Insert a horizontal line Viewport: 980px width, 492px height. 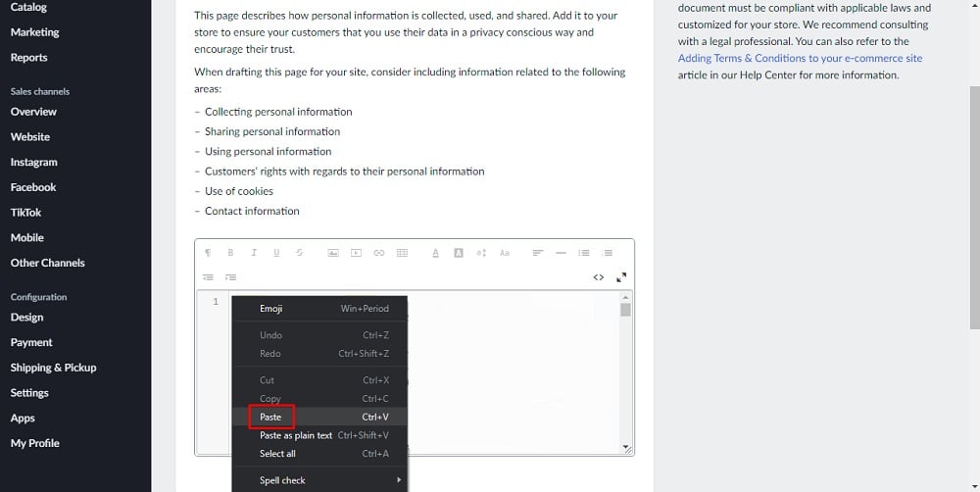pos(561,253)
